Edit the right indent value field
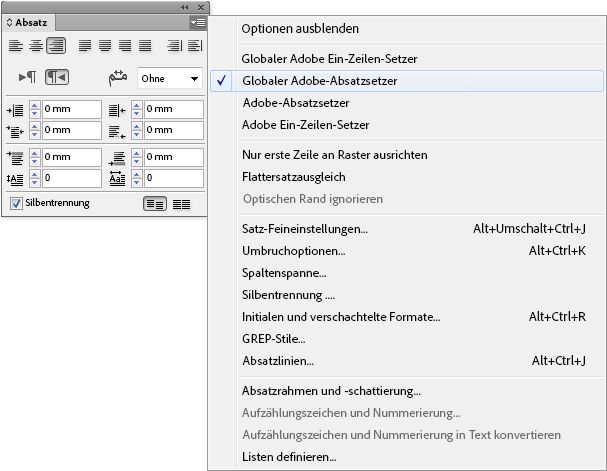This screenshot has width=607, height=471. (x=174, y=109)
